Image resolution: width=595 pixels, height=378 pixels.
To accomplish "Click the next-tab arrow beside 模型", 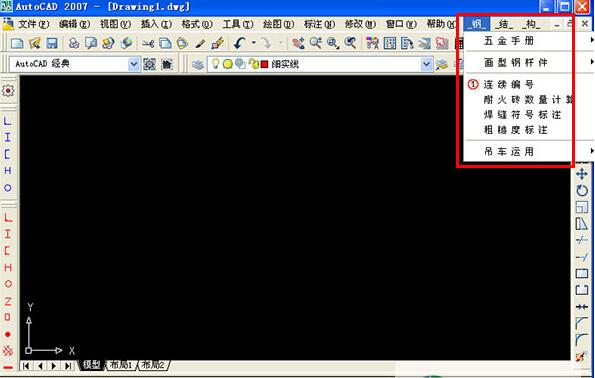I will (x=54, y=366).
